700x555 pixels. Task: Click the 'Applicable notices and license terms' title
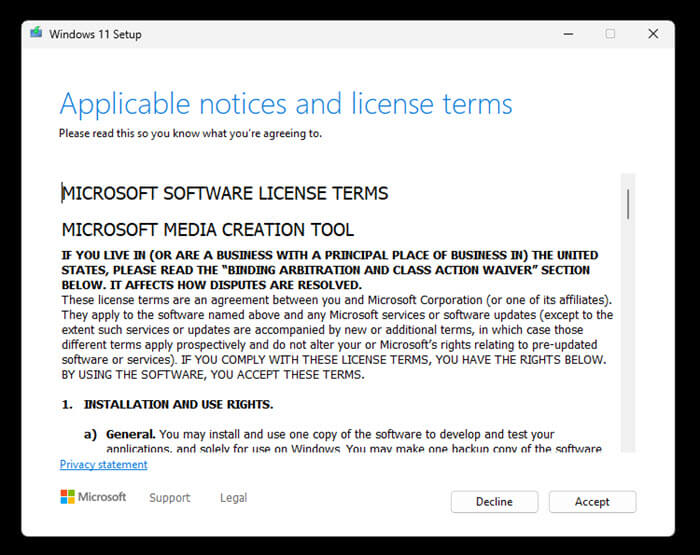click(286, 104)
